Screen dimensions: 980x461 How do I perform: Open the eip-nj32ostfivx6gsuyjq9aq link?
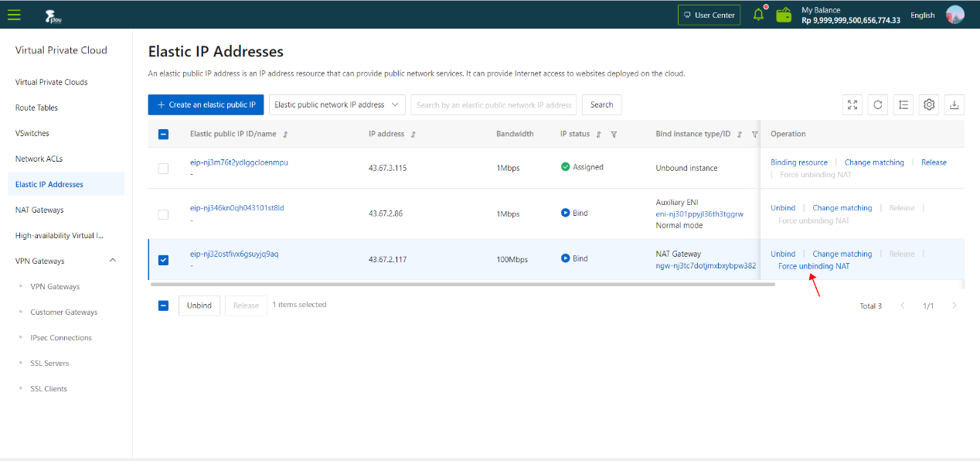tap(234, 254)
